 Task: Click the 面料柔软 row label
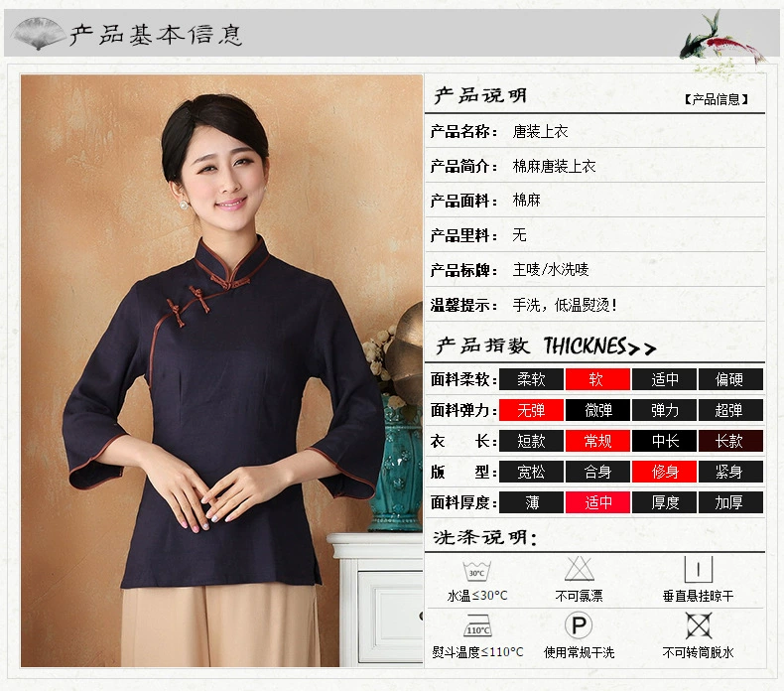(x=463, y=380)
